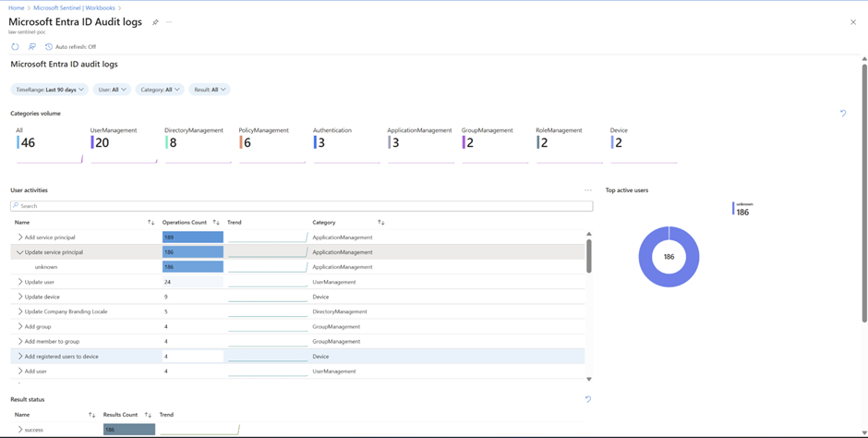Click the share/feedback icon beside Refresh
868x438 pixels.
click(32, 46)
